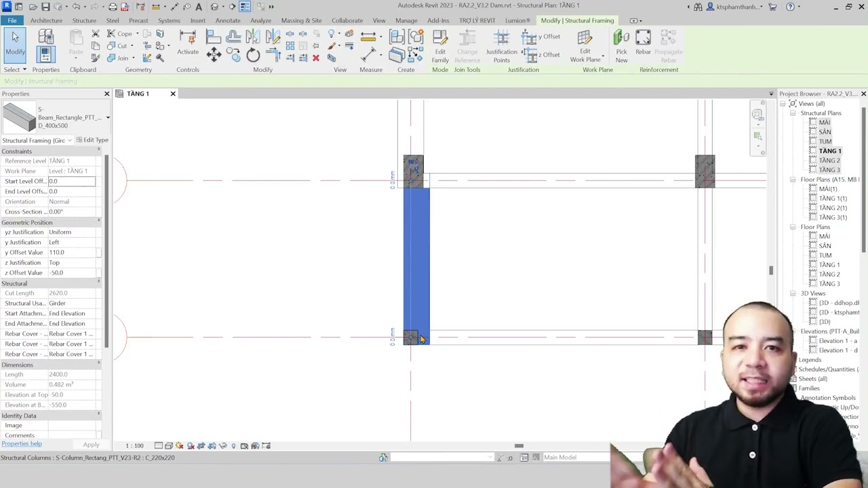
Task: Click the Pick New work plane icon
Action: click(x=621, y=47)
